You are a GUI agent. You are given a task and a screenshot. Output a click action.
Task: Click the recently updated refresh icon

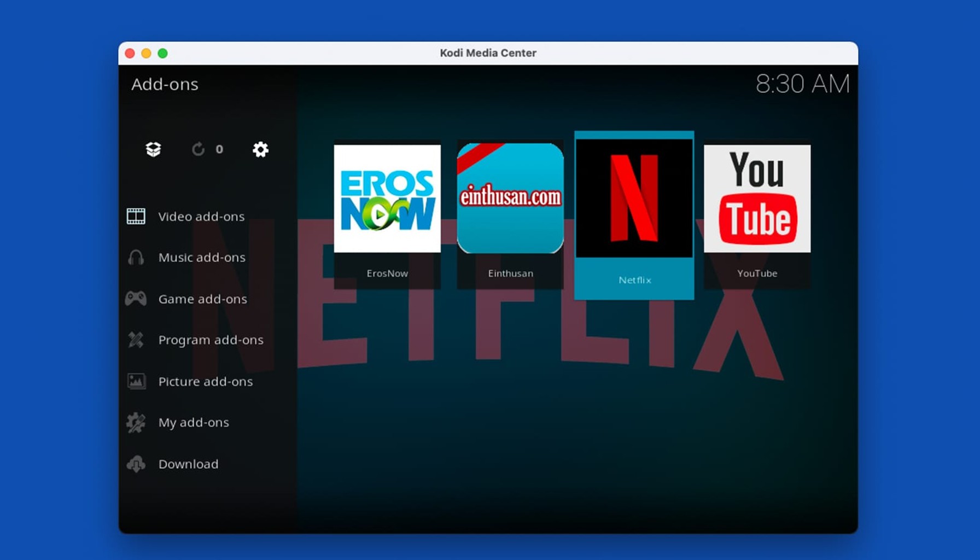click(x=198, y=149)
